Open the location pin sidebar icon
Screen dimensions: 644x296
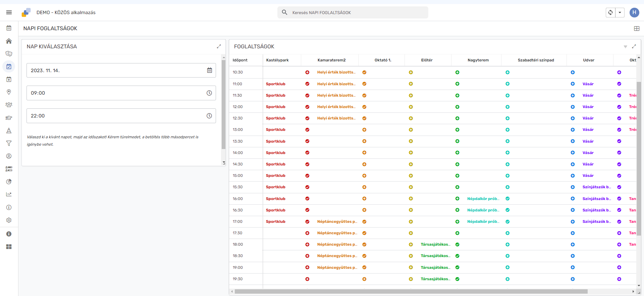[x=9, y=92]
